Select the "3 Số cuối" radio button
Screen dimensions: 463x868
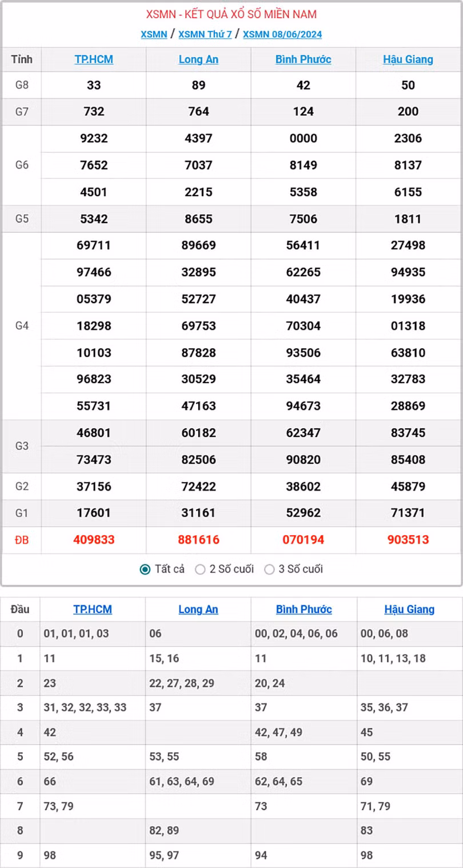269,569
